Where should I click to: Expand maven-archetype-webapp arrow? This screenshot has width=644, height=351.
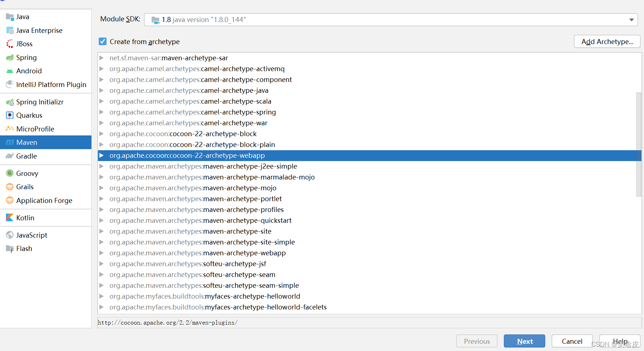(x=102, y=253)
